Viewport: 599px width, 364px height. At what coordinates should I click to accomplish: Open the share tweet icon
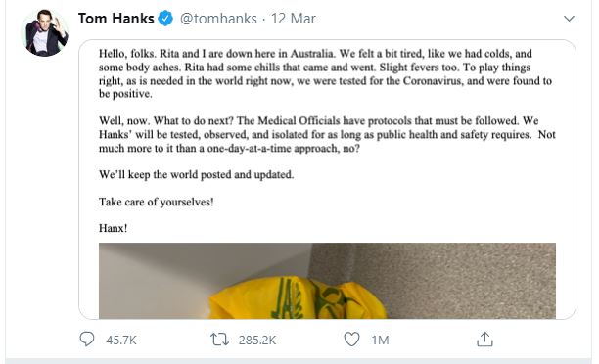[x=484, y=340]
